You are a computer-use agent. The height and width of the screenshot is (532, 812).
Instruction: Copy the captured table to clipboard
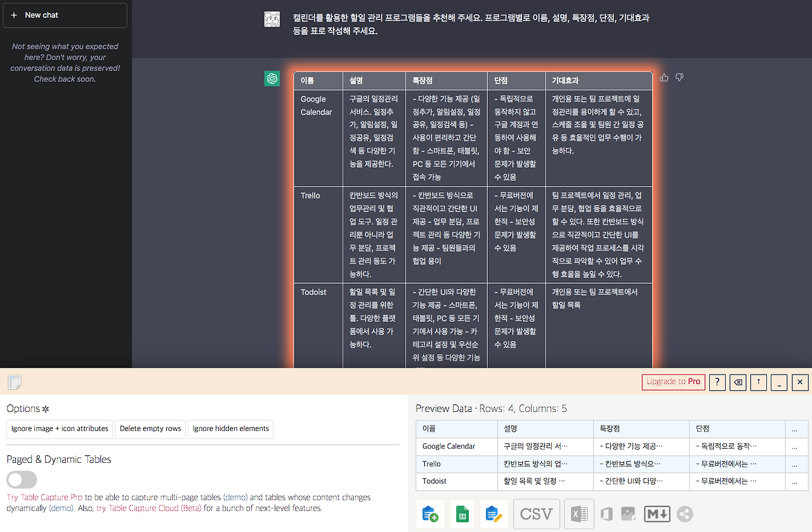coord(430,514)
